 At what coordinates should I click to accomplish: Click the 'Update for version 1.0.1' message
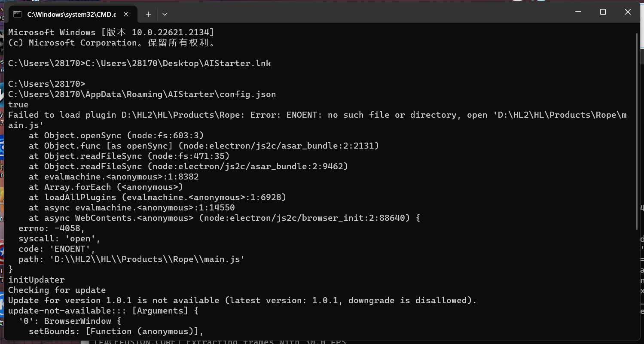coord(242,300)
